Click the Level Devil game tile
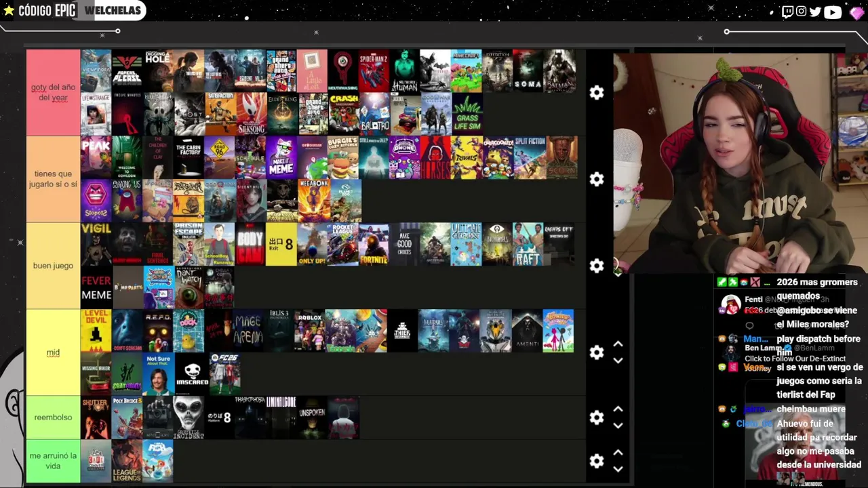Viewport: 868px width, 488px height. pos(96,331)
